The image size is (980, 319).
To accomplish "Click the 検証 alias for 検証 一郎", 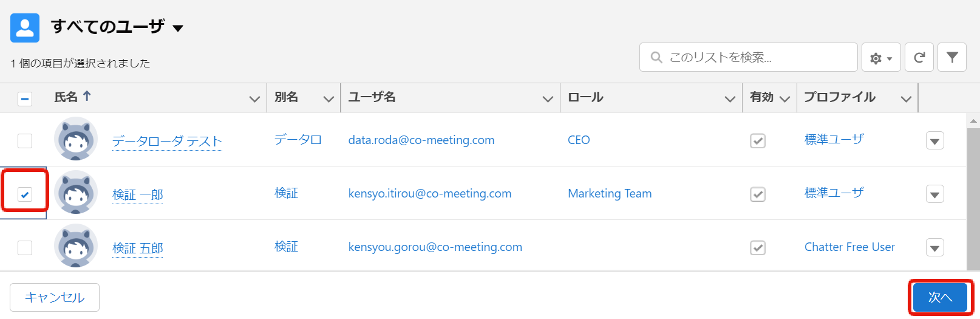I will pyautogui.click(x=286, y=193).
